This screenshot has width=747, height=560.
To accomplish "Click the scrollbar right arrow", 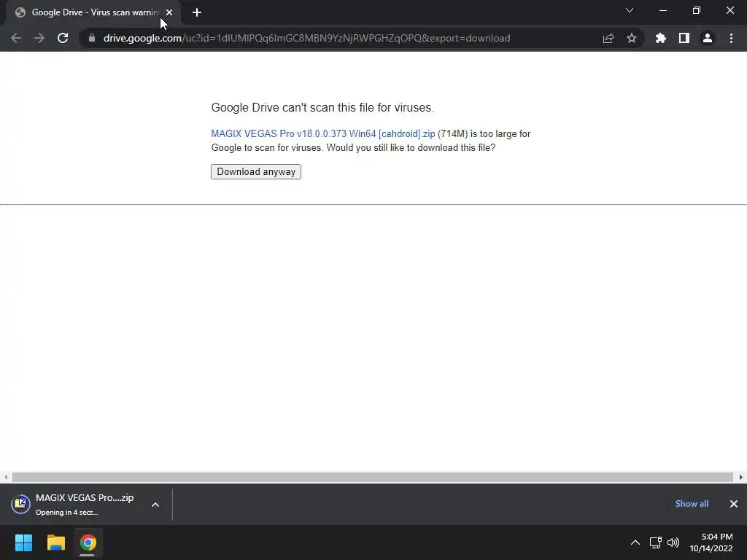I will pyautogui.click(x=741, y=477).
